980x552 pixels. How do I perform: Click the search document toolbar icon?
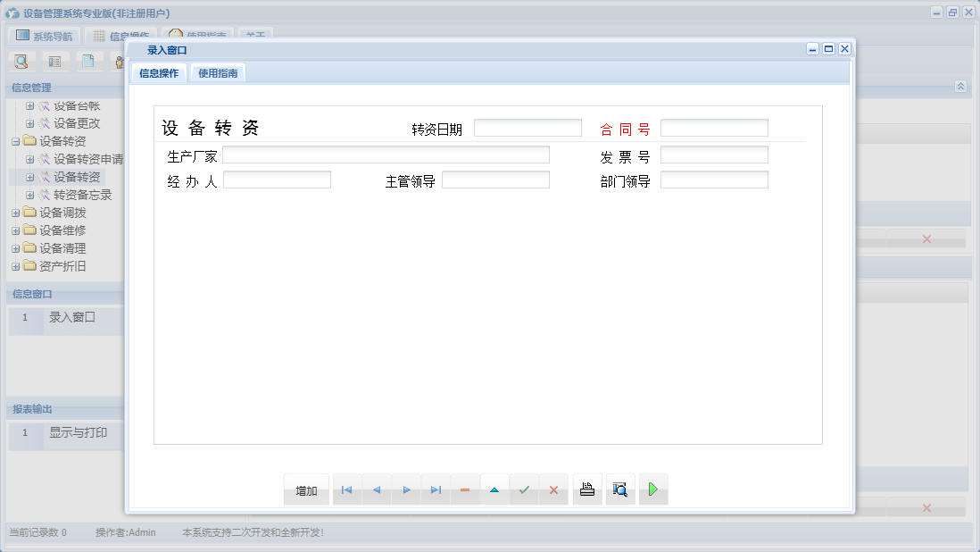click(21, 62)
